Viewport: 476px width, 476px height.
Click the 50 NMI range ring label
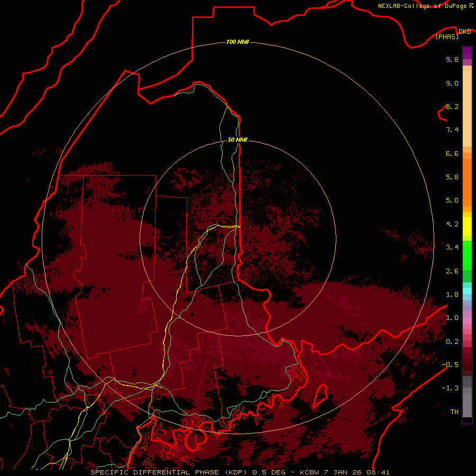[237, 140]
